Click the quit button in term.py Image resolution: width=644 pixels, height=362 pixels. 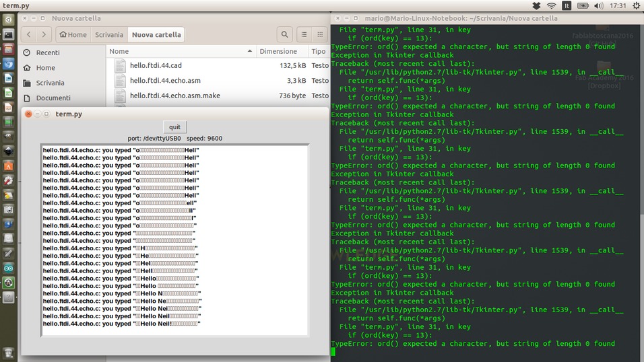(174, 126)
